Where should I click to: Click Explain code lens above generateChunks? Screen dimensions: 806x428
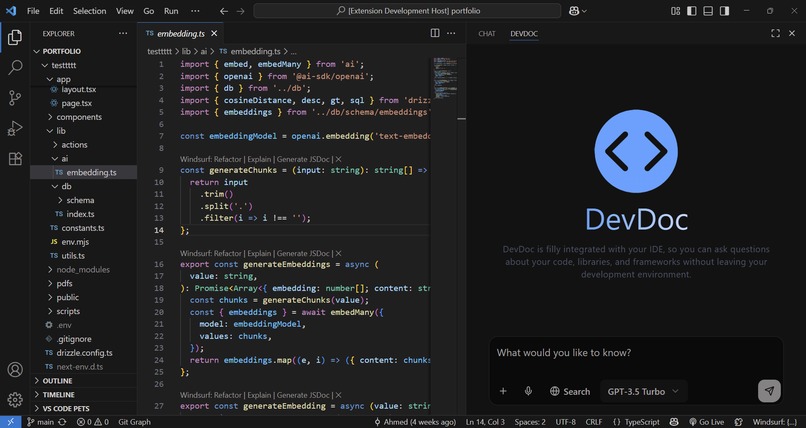pyautogui.click(x=260, y=159)
